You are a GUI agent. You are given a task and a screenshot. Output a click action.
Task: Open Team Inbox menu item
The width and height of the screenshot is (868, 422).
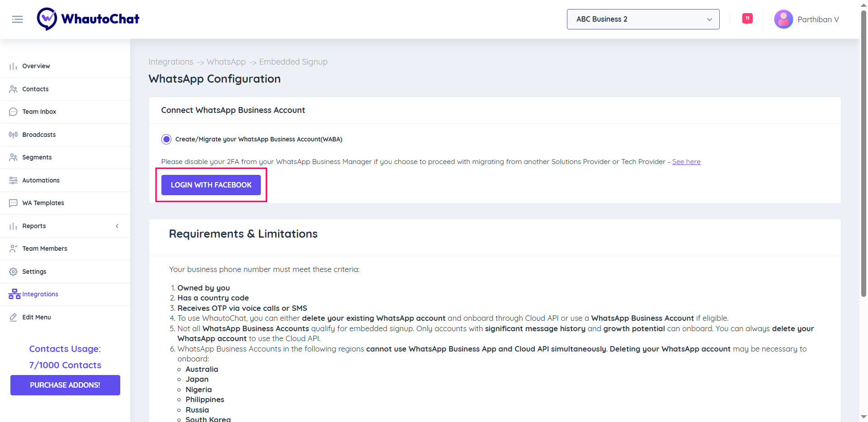tap(39, 112)
